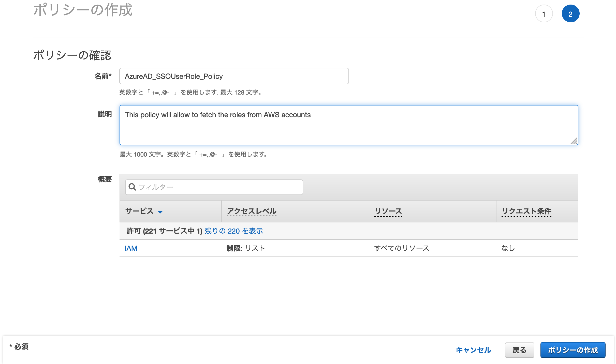Go to wizard step 1 circle

pos(544,14)
